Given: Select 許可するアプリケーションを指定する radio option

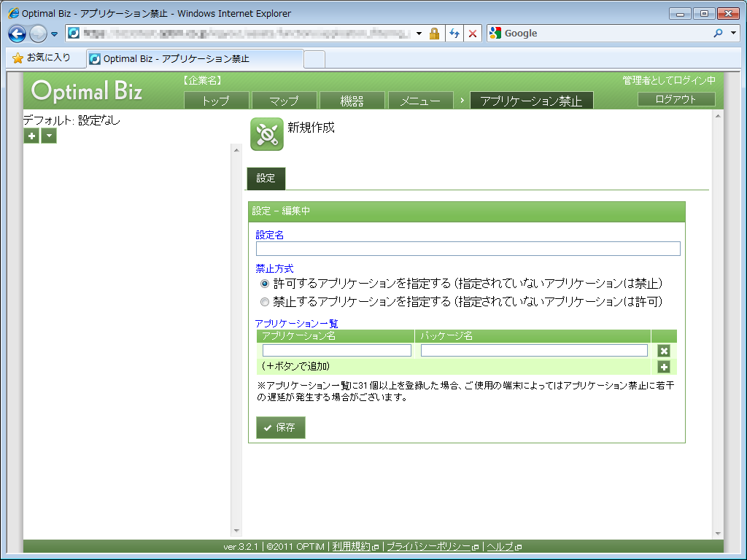Looking at the screenshot, I should tap(264, 284).
